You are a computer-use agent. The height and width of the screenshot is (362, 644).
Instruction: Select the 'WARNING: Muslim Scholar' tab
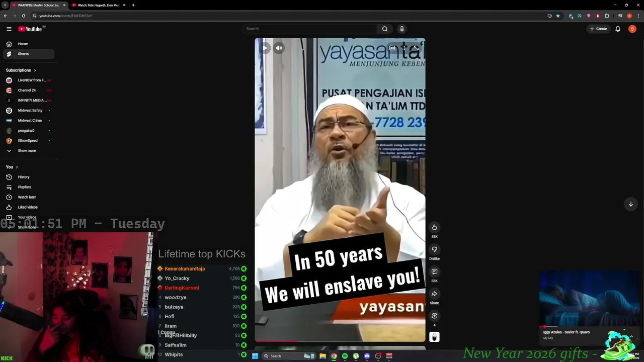[38, 5]
